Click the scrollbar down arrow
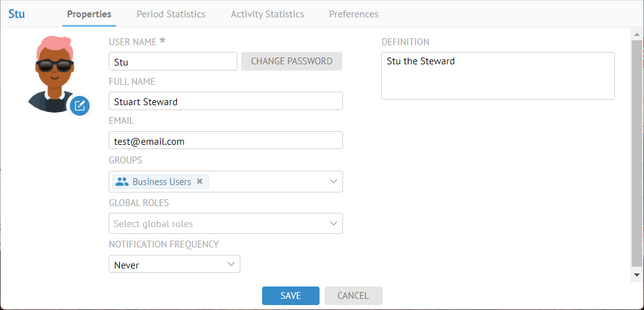The width and height of the screenshot is (644, 310). (637, 274)
